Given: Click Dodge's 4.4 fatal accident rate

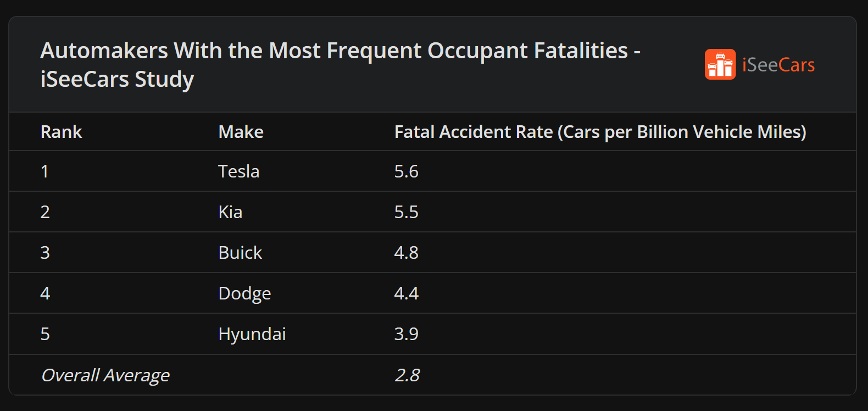Looking at the screenshot, I should click(406, 293).
